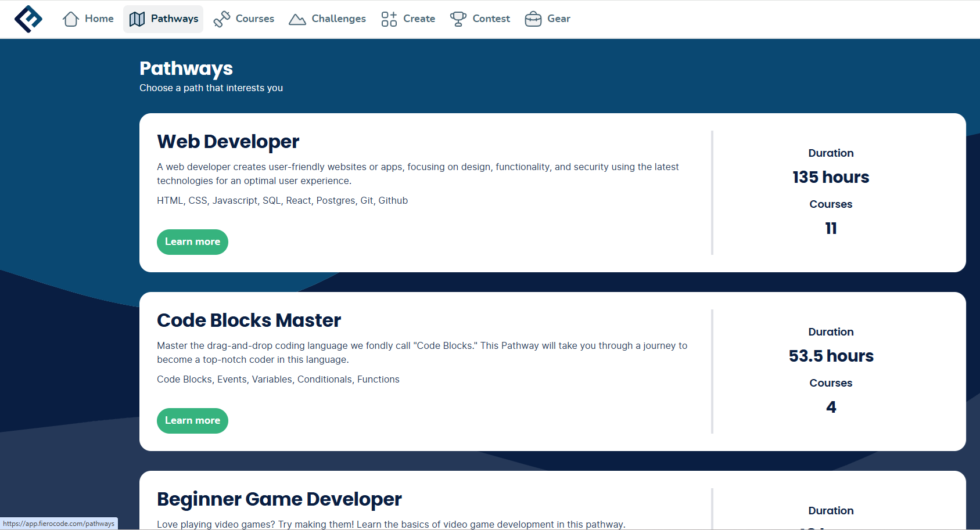Click the Contest trophy icon

pyautogui.click(x=458, y=19)
